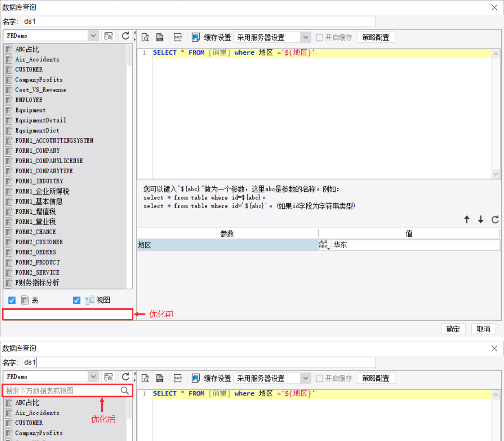Click the table icon beside Equipment
The image size is (504, 441).
[x=9, y=110]
